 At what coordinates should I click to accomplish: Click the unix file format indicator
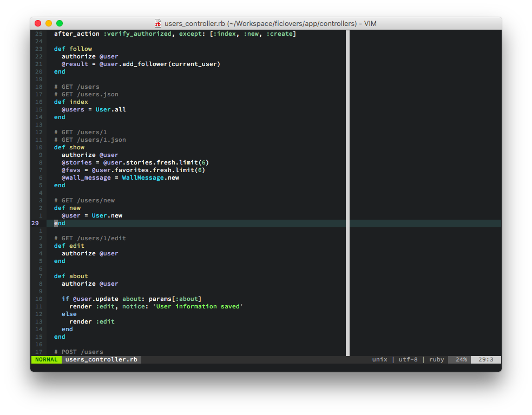coord(379,359)
